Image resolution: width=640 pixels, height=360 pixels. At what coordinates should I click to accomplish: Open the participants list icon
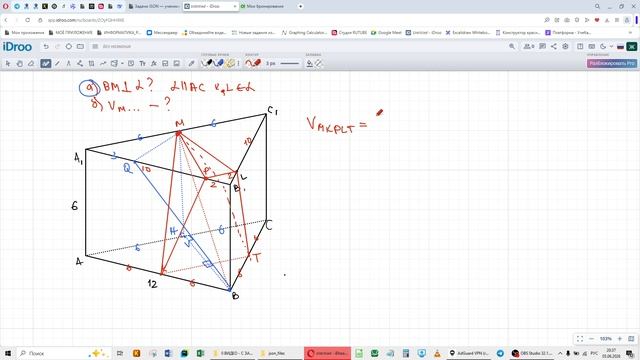[x=529, y=47]
